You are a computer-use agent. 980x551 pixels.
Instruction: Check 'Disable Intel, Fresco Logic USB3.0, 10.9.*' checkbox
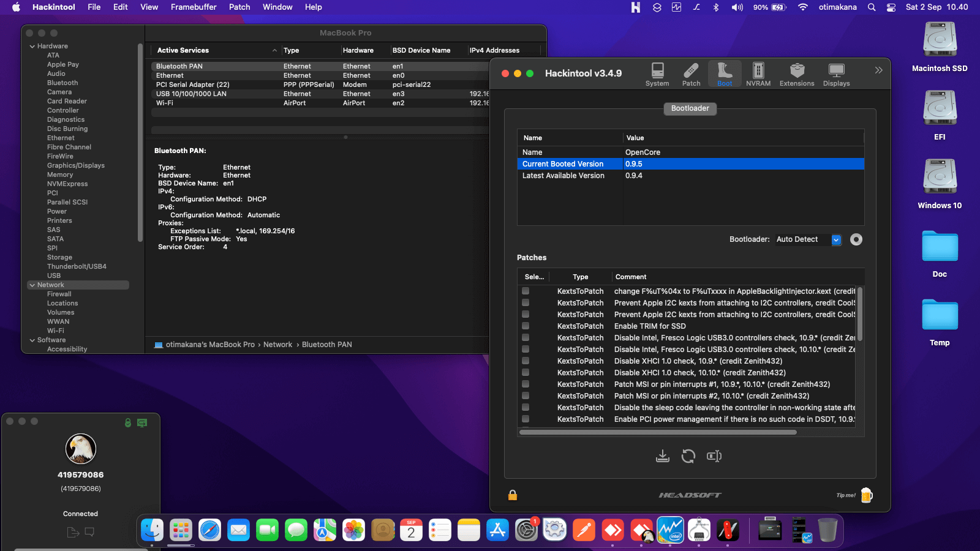(x=526, y=337)
